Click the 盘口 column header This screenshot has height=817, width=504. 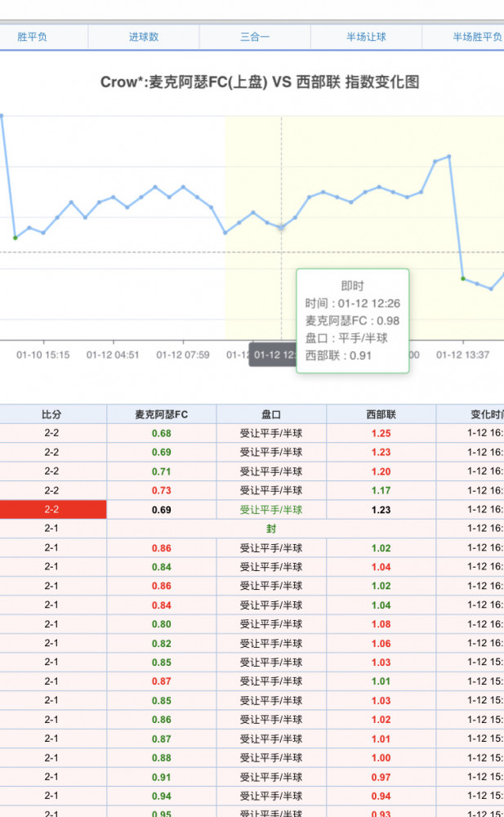pyautogui.click(x=271, y=415)
